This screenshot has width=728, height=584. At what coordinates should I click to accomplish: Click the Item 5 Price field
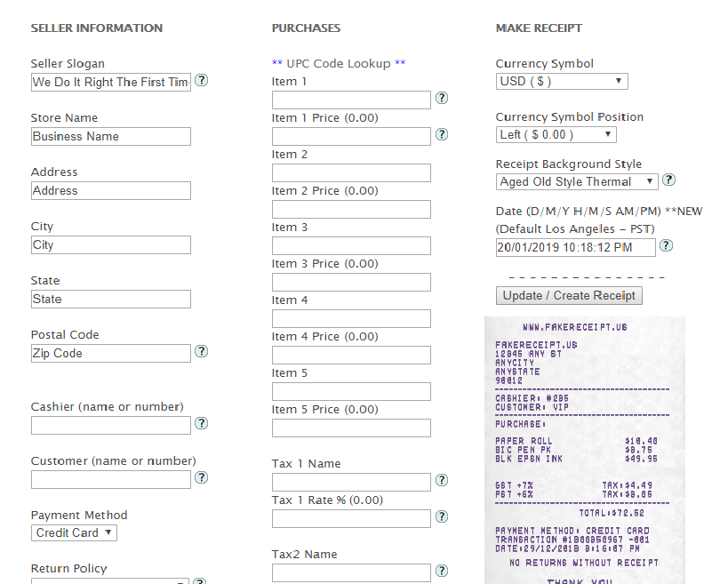[351, 428]
